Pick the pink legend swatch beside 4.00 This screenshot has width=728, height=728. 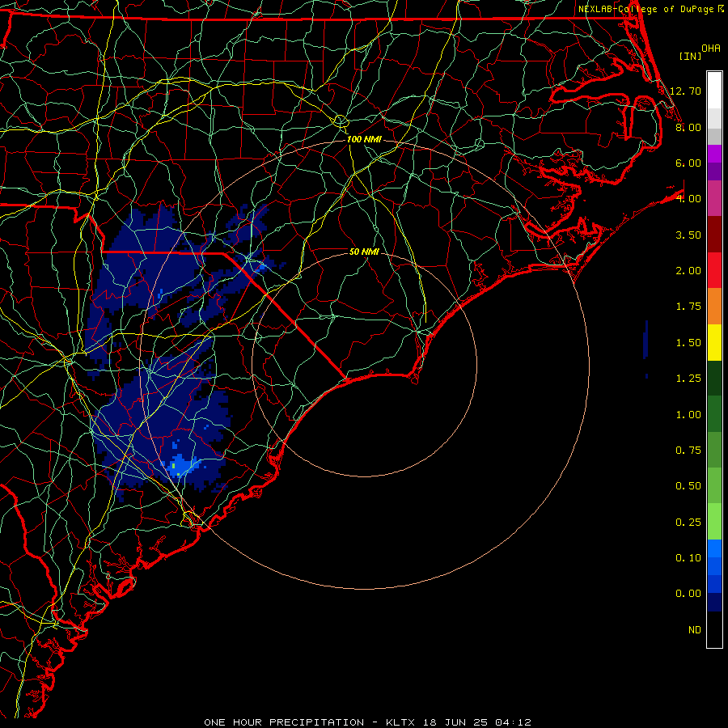tap(714, 198)
